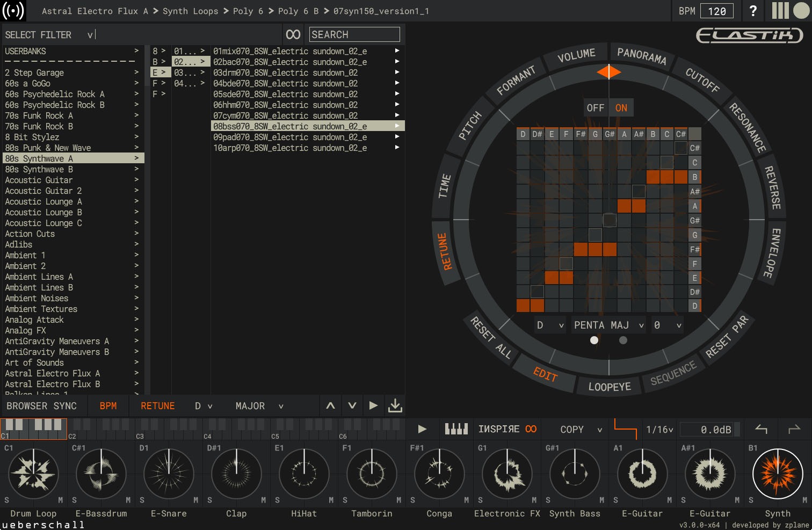This screenshot has height=530, width=812.
Task: Switch the retune toggle to OFF
Action: [x=595, y=107]
